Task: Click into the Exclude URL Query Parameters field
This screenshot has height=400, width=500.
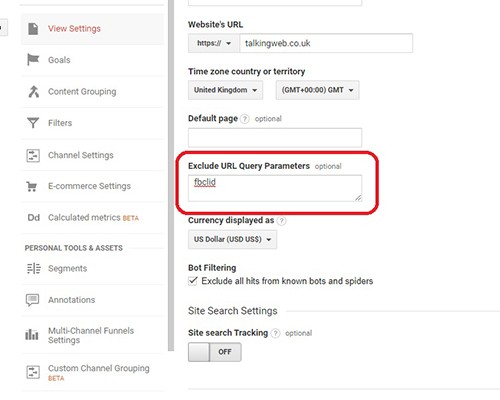Action: [x=275, y=188]
